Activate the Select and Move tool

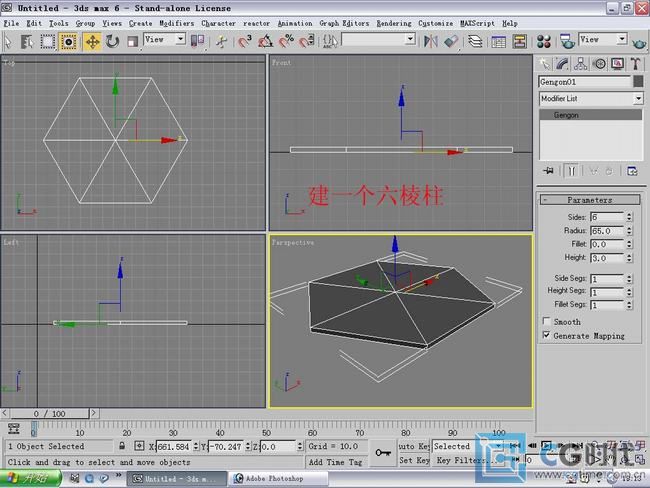point(92,41)
